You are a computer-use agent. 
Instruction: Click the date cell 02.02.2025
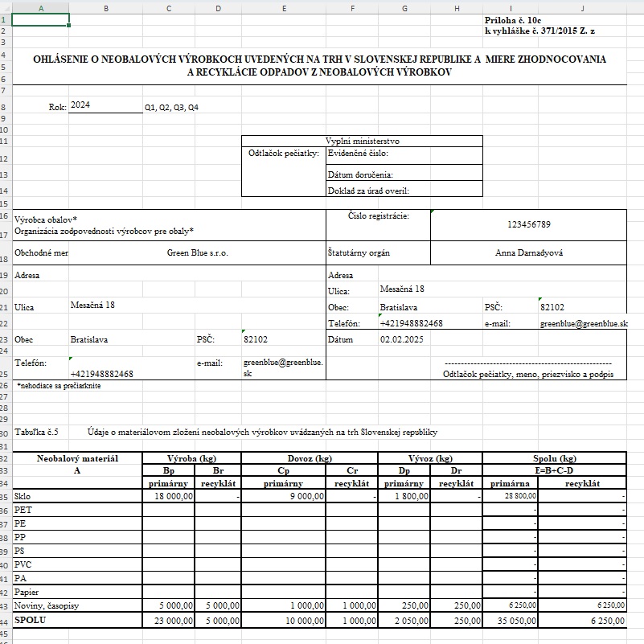400,339
